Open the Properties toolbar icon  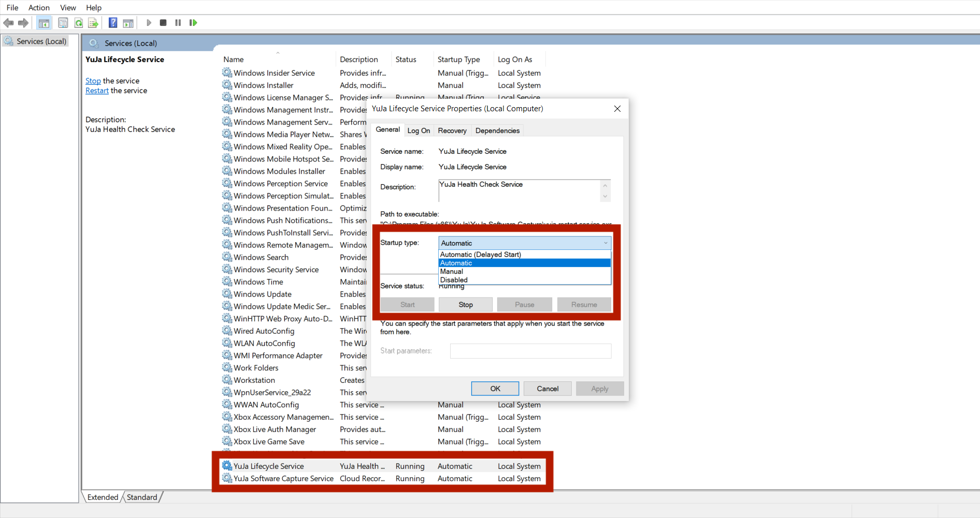(x=63, y=23)
